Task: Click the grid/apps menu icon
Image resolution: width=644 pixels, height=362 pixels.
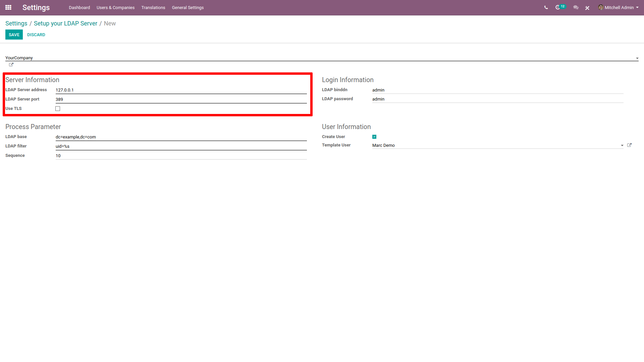Action: tap(8, 7)
